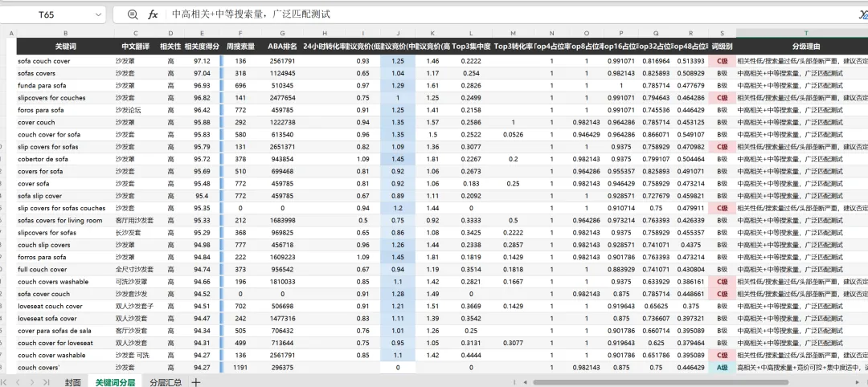Click the value 0.866071 in column Q
Screen dimensions: 868x387
tap(656, 134)
